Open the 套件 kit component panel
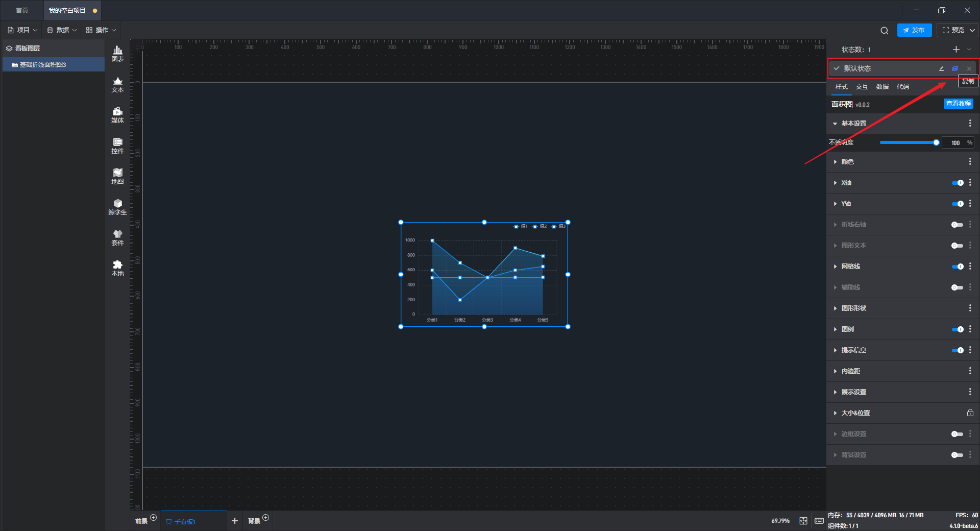Image resolution: width=980 pixels, height=531 pixels. click(117, 238)
